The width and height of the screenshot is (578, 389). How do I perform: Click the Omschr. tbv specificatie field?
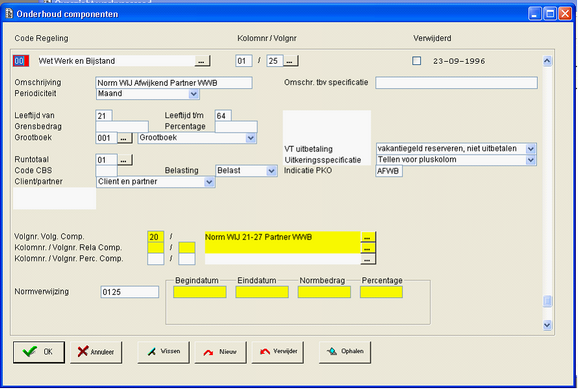pyautogui.click(x=456, y=83)
